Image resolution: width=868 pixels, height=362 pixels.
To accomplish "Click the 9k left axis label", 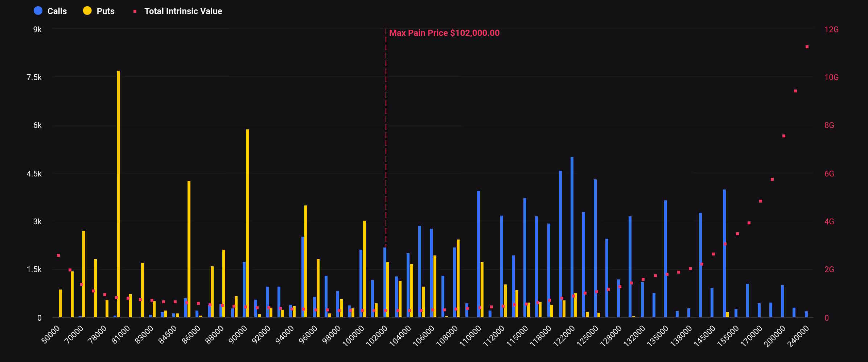I will 37,30.
